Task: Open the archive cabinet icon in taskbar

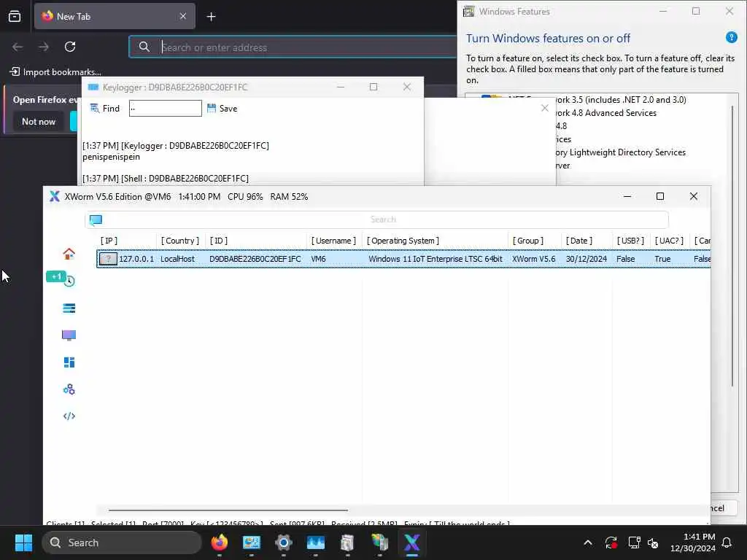Action: (x=347, y=542)
